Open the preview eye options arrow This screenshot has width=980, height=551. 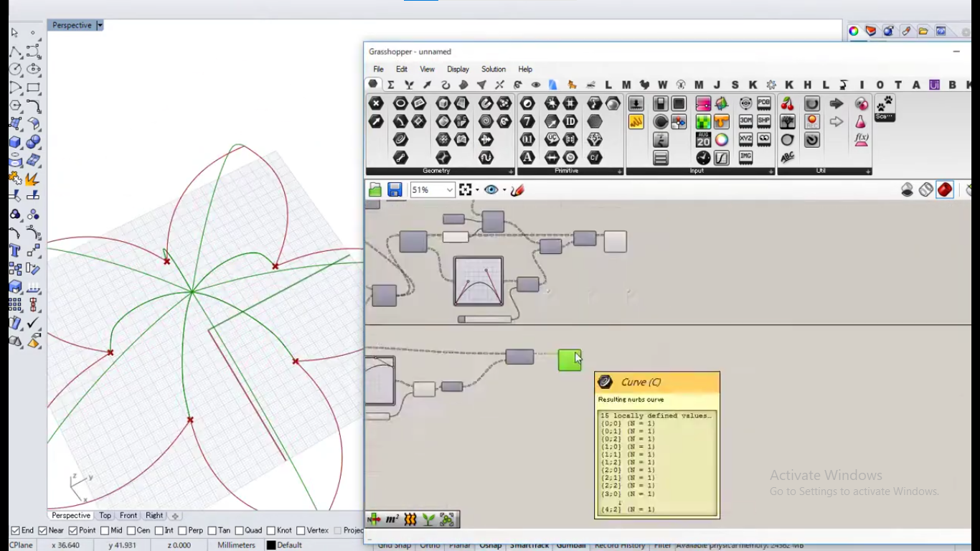[x=504, y=190]
